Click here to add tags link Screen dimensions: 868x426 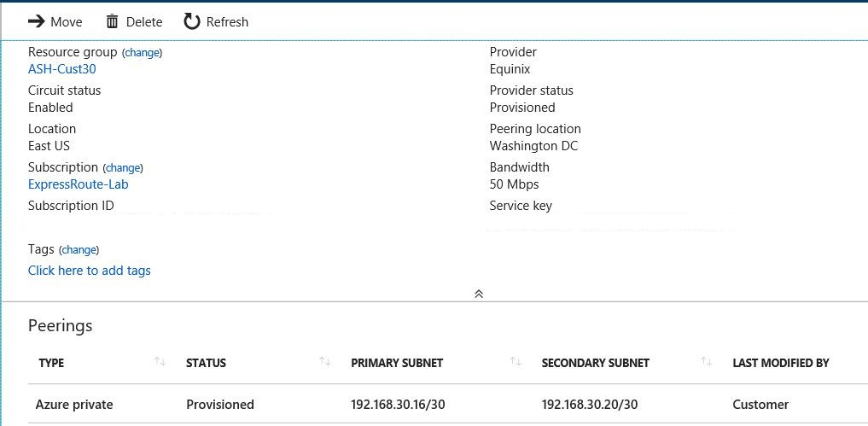click(x=89, y=271)
